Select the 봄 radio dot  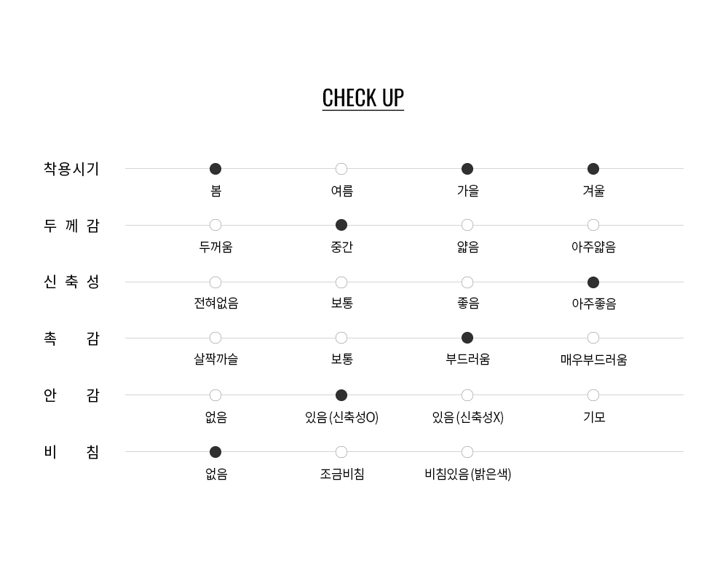coord(215,169)
